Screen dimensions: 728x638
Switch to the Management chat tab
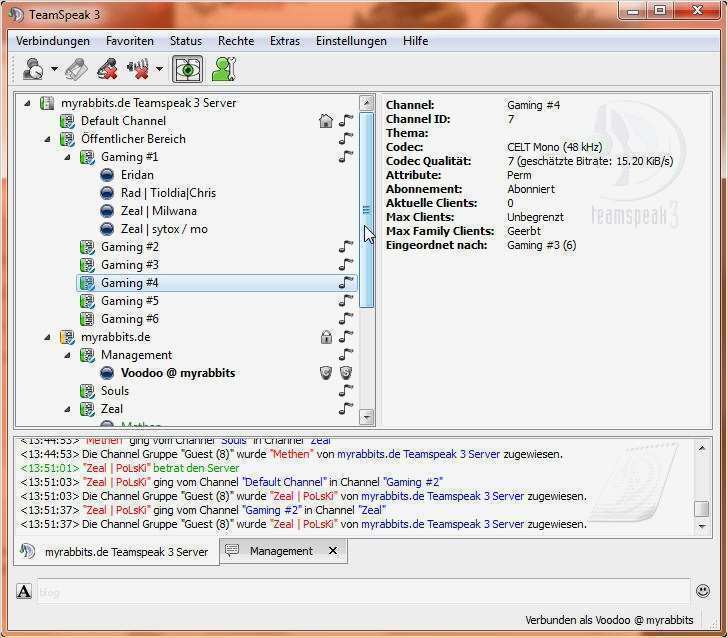[x=281, y=551]
